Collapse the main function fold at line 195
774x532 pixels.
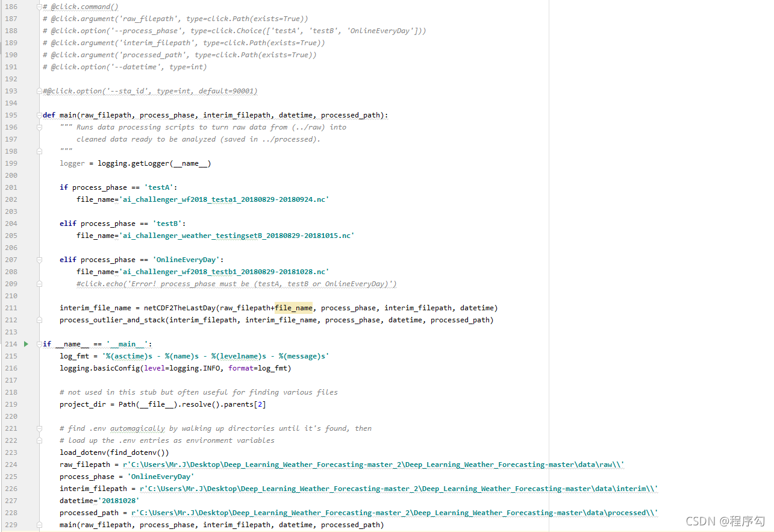[x=38, y=114]
